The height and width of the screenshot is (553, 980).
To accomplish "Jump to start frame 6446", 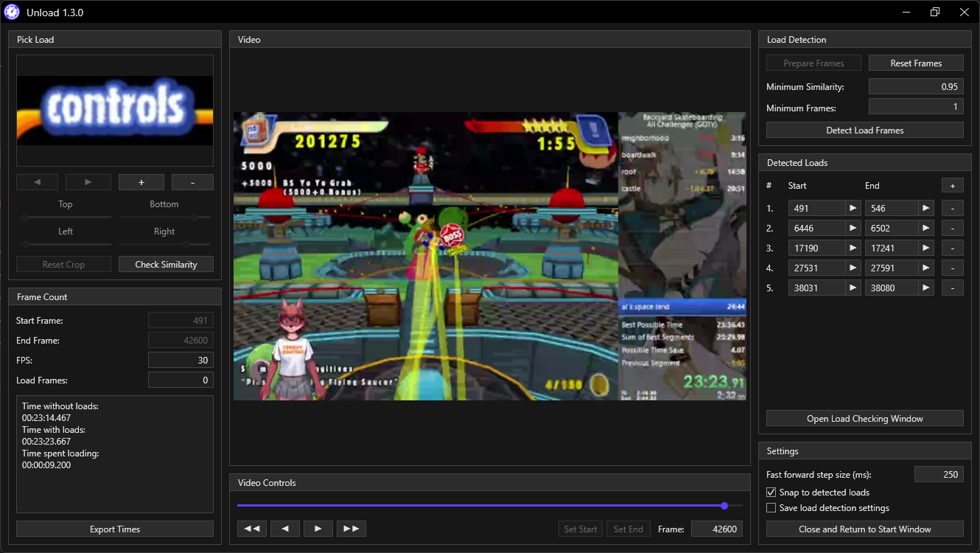I will coord(853,229).
